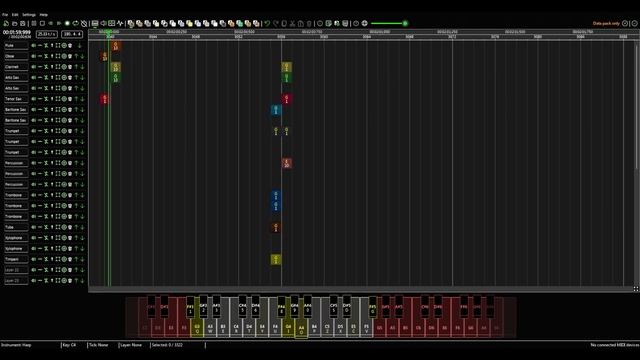Click the orange note in the Flute layer
This screenshot has height=360, width=640.
(x=116, y=46)
